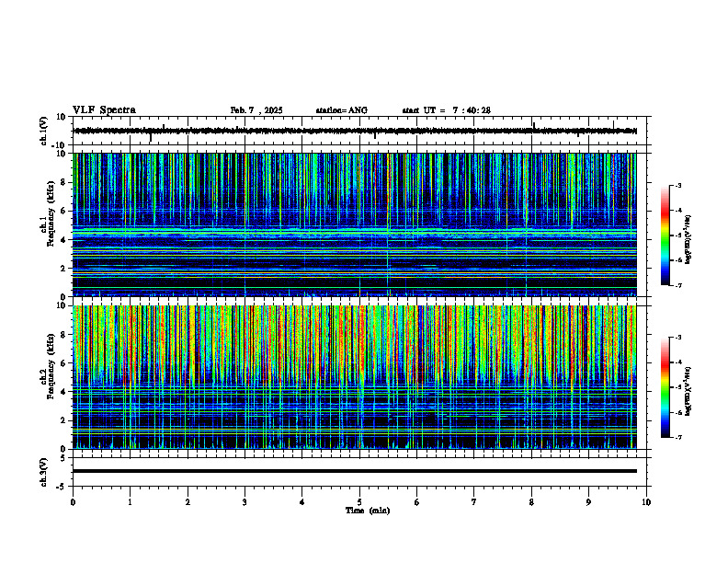This screenshot has width=728, height=563.
Task: Click the flat ch.3 voltage trace line
Action: pyautogui.click(x=355, y=471)
